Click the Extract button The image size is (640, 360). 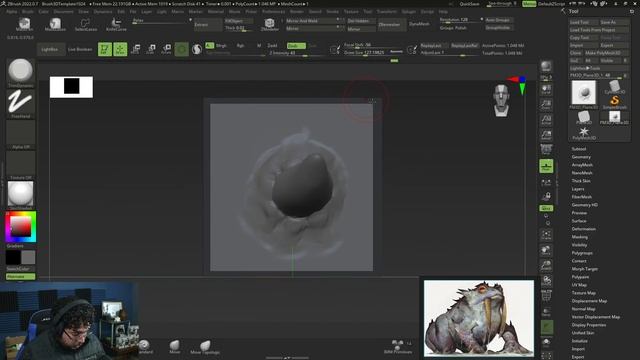pos(207,24)
